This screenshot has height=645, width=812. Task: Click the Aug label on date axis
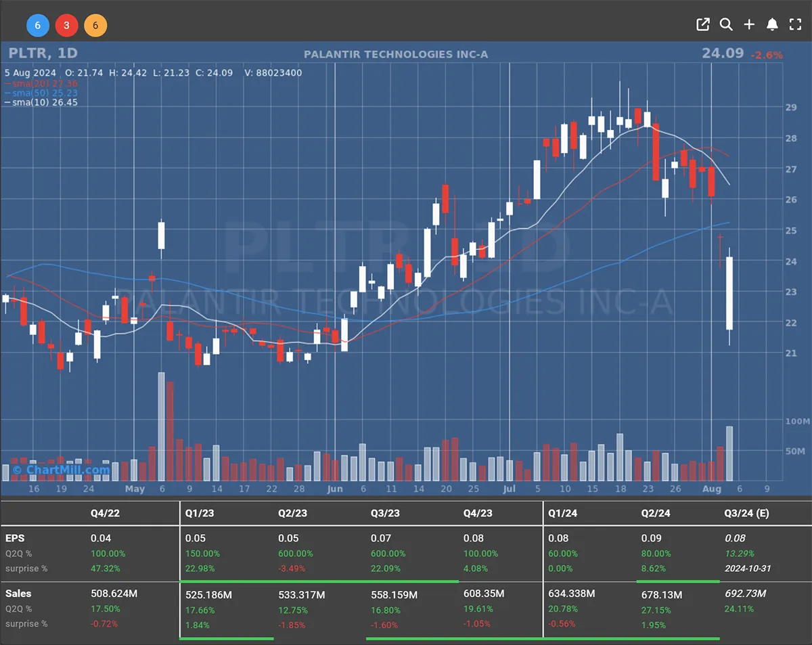click(x=711, y=489)
